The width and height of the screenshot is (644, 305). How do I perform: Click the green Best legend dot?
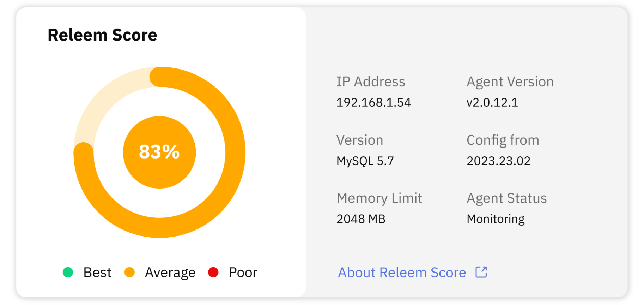pos(68,272)
